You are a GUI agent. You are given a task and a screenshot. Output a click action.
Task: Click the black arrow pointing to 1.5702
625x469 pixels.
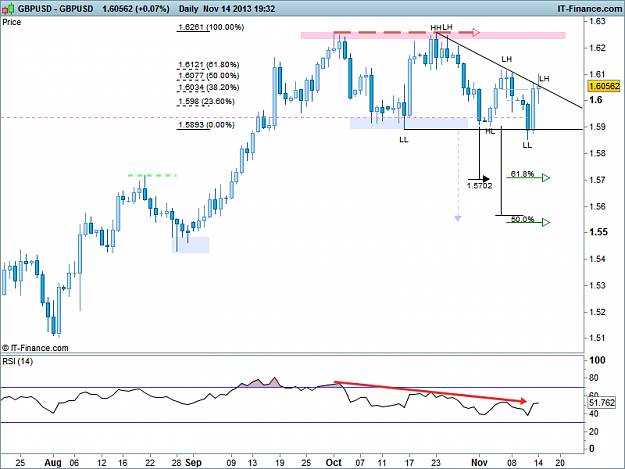(x=479, y=179)
